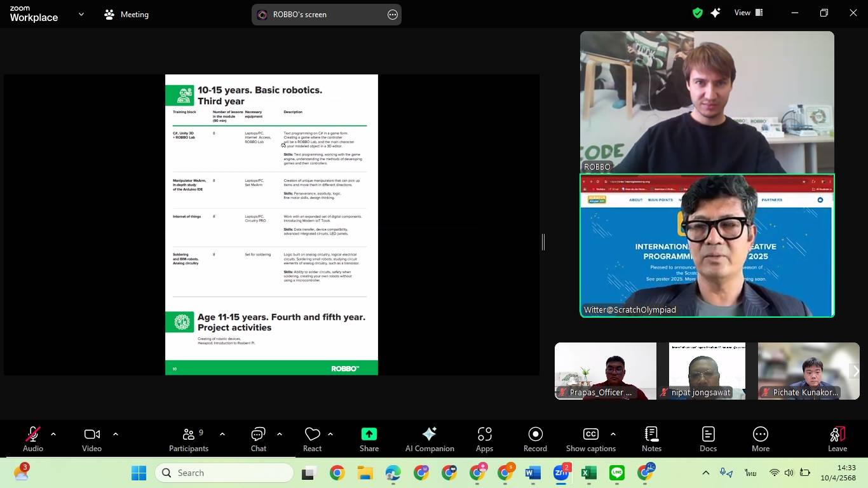Click the AI Companion sparkle icon at top

[715, 13]
